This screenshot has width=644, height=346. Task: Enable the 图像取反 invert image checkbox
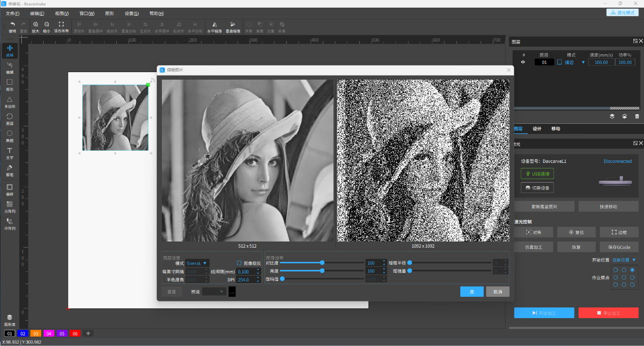coord(239,263)
